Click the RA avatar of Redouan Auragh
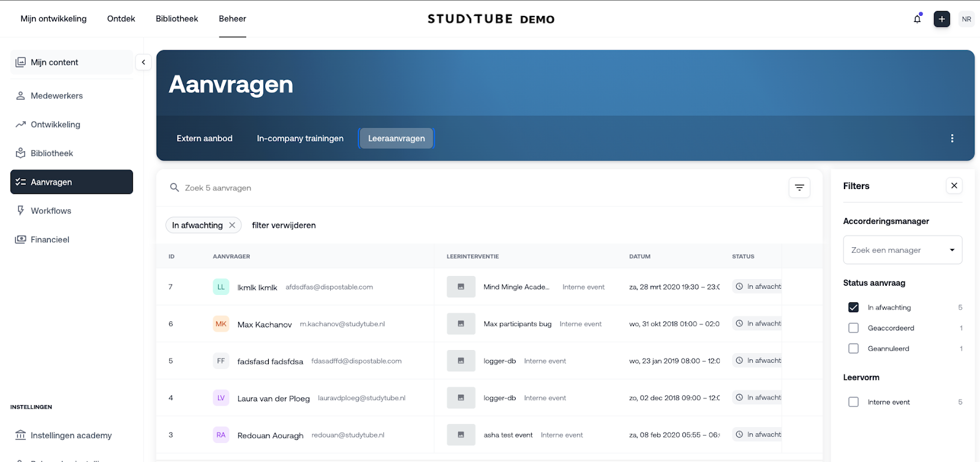980x462 pixels. [221, 435]
